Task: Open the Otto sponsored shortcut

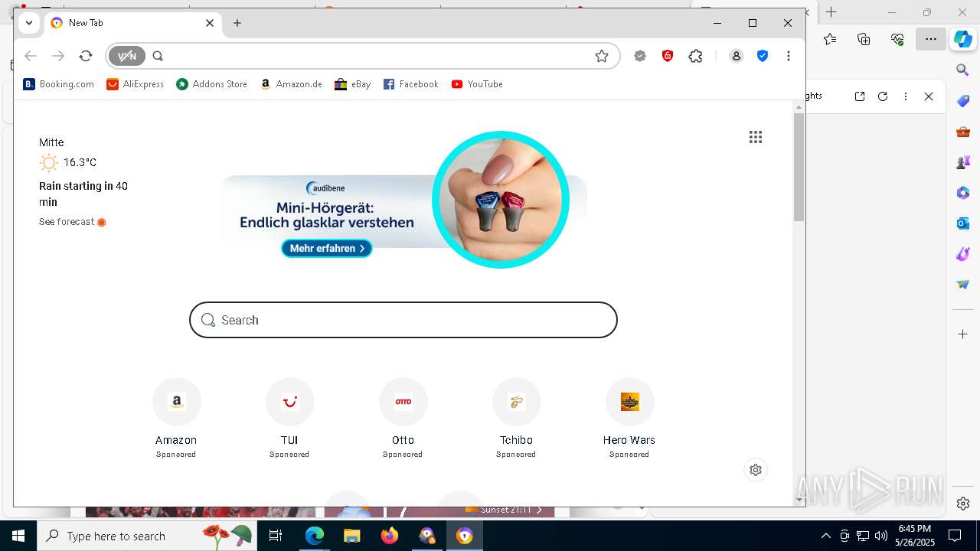Action: (x=403, y=418)
